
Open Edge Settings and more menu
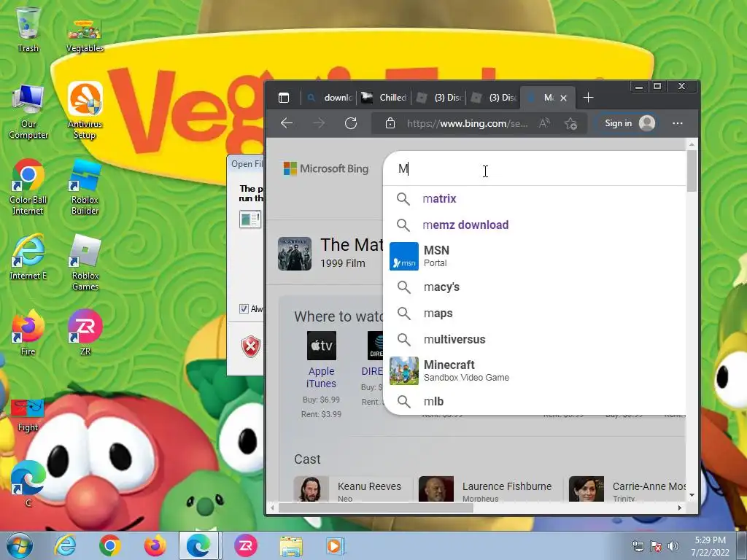[x=678, y=123]
